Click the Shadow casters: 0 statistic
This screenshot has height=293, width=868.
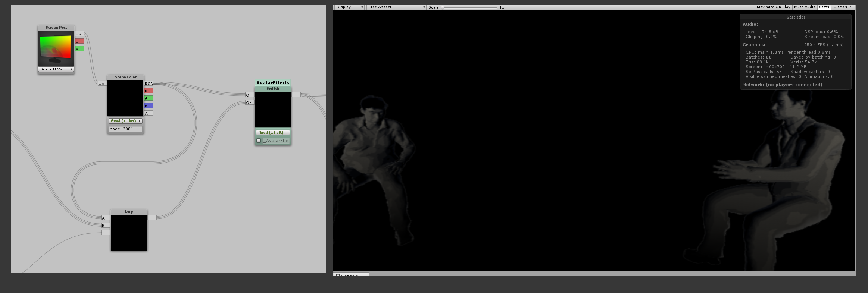[810, 72]
